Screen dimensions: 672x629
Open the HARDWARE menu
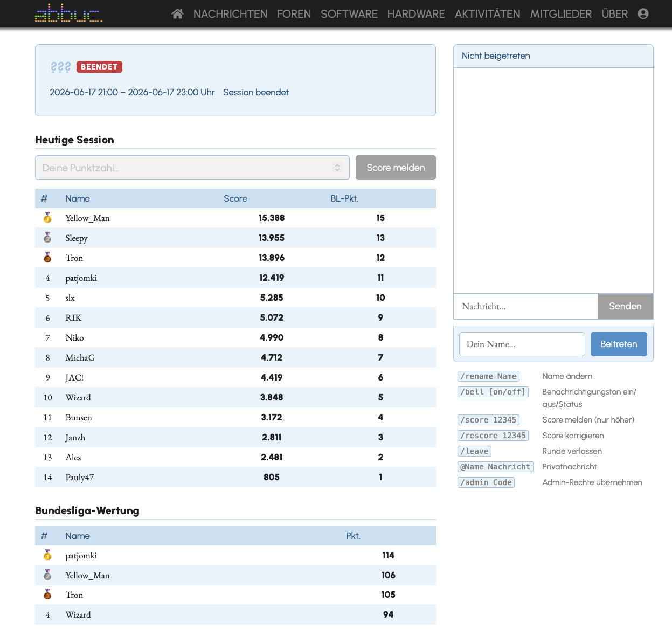pyautogui.click(x=416, y=14)
